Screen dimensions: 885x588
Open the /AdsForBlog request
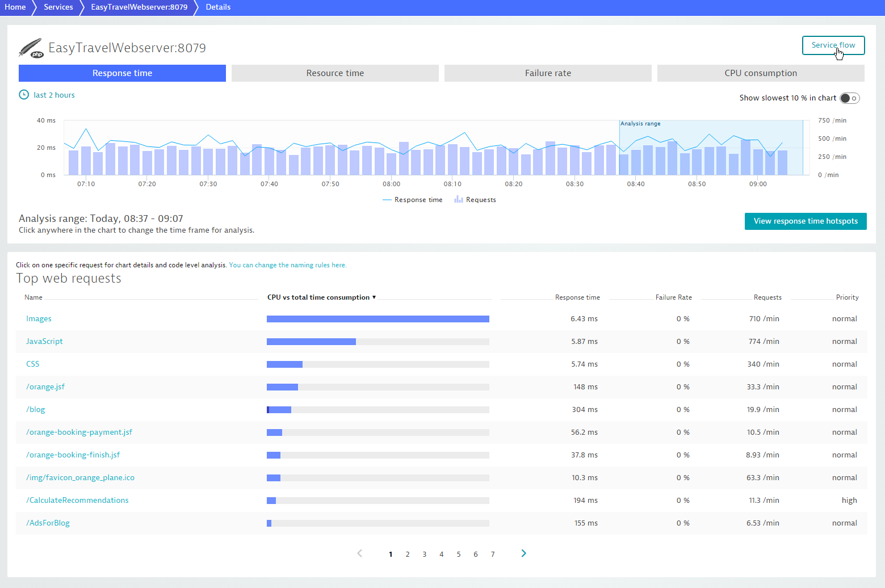(x=48, y=523)
